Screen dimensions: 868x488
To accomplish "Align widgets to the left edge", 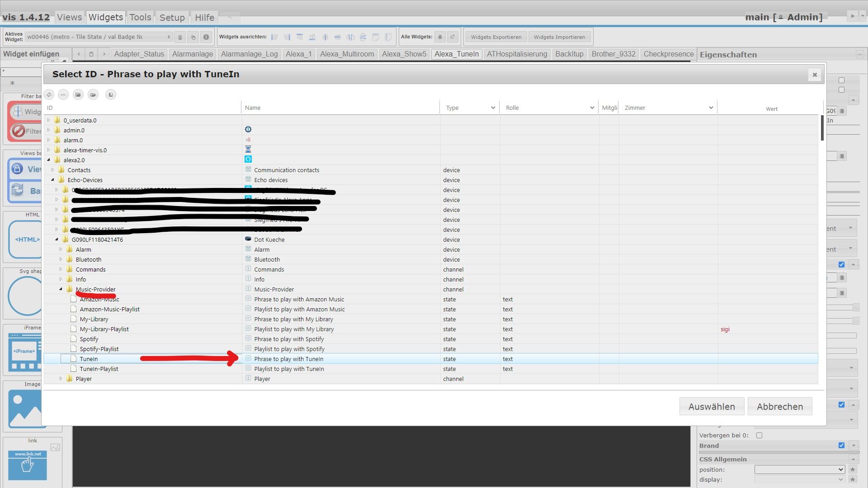I will pos(274,37).
